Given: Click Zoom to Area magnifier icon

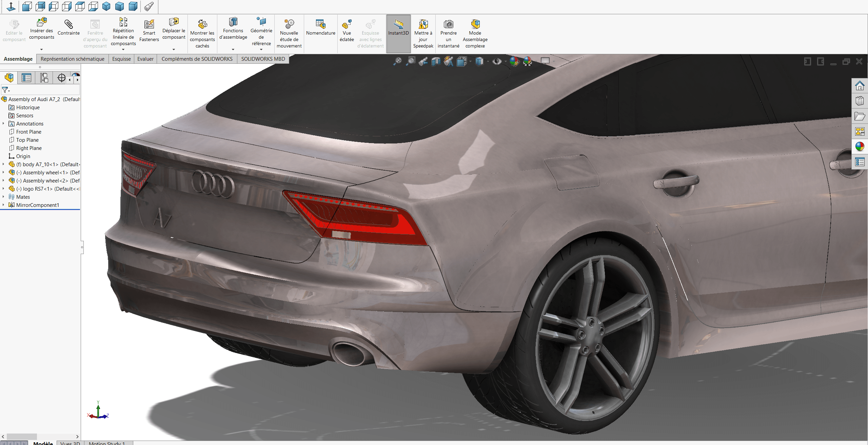Looking at the screenshot, I should (411, 61).
